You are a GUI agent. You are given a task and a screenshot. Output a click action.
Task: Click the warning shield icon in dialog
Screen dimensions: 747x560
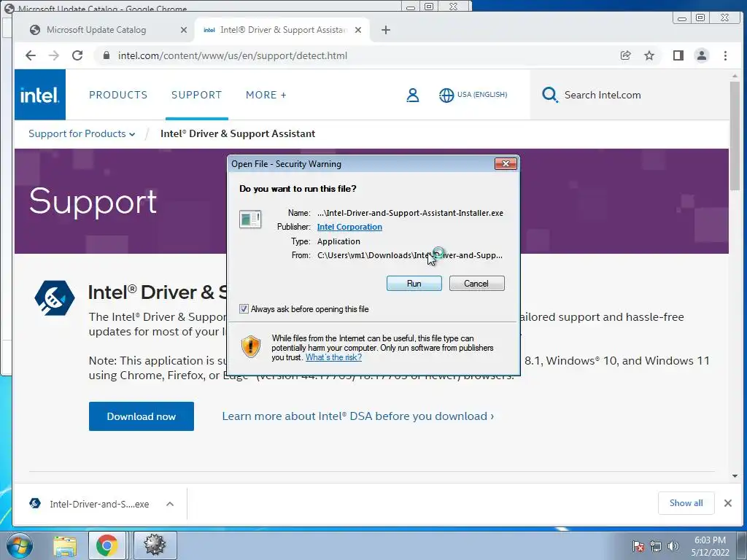[x=251, y=346]
